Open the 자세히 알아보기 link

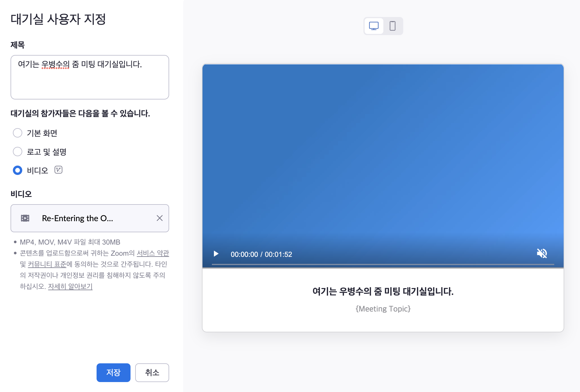[70, 286]
